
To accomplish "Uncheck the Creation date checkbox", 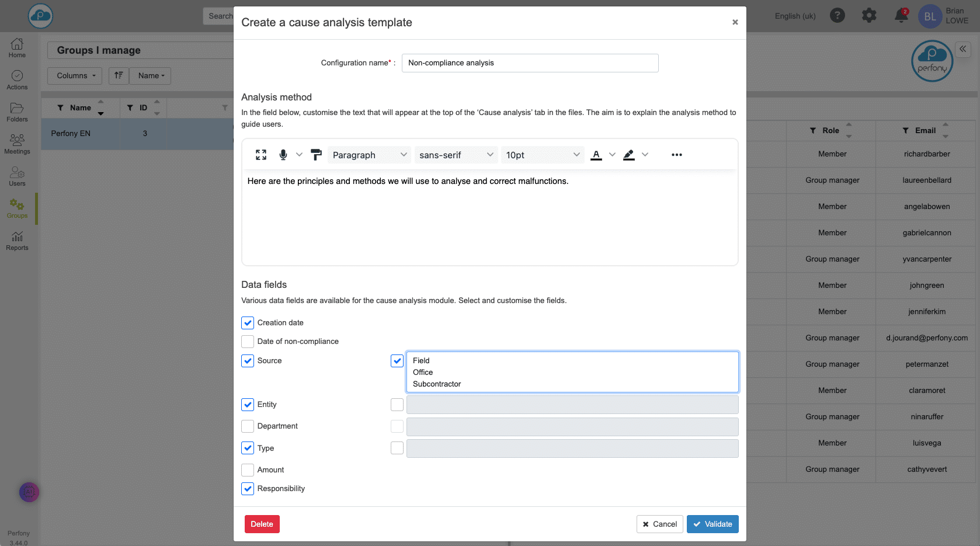I will [248, 323].
